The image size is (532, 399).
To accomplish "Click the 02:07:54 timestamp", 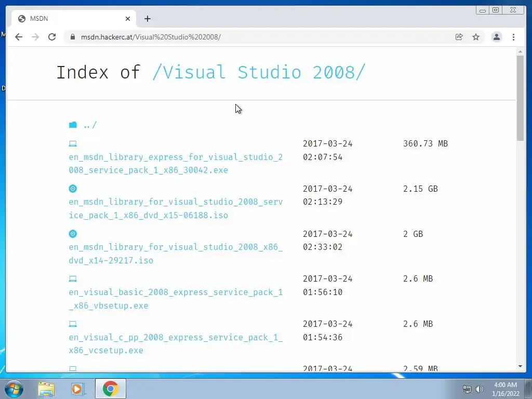I will 323,157.
